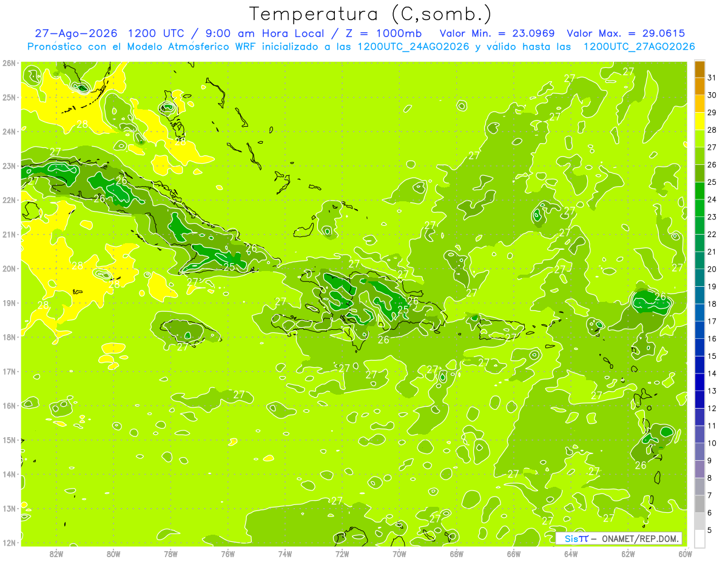Select the '1200UTC_24AGO2026' initialization stamp

click(414, 47)
